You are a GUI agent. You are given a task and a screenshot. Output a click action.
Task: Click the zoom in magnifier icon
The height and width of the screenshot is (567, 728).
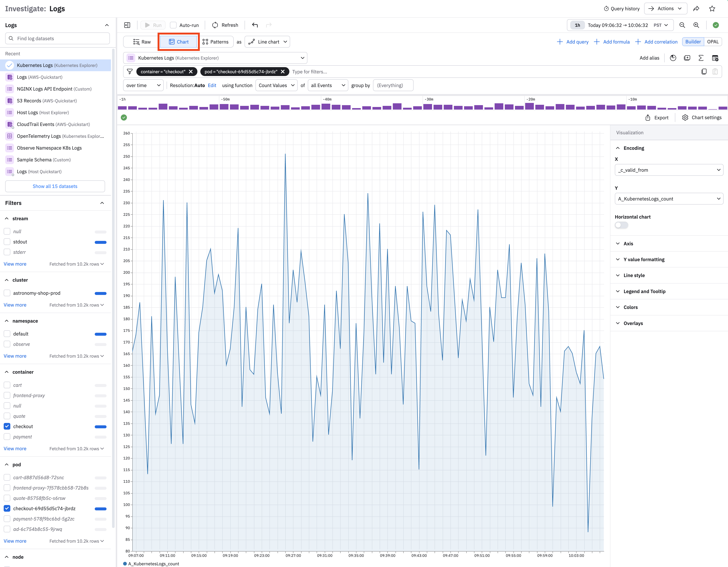[696, 25]
